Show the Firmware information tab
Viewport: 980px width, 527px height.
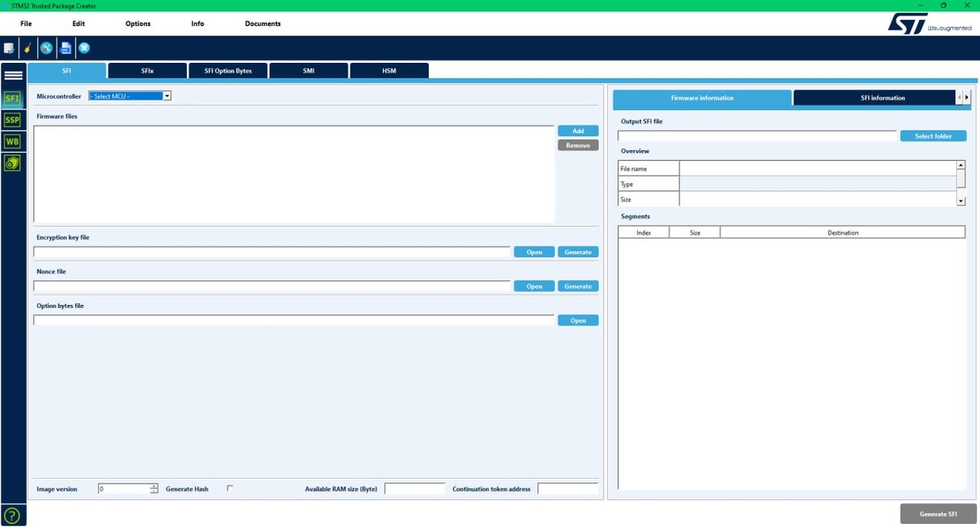pyautogui.click(x=702, y=98)
